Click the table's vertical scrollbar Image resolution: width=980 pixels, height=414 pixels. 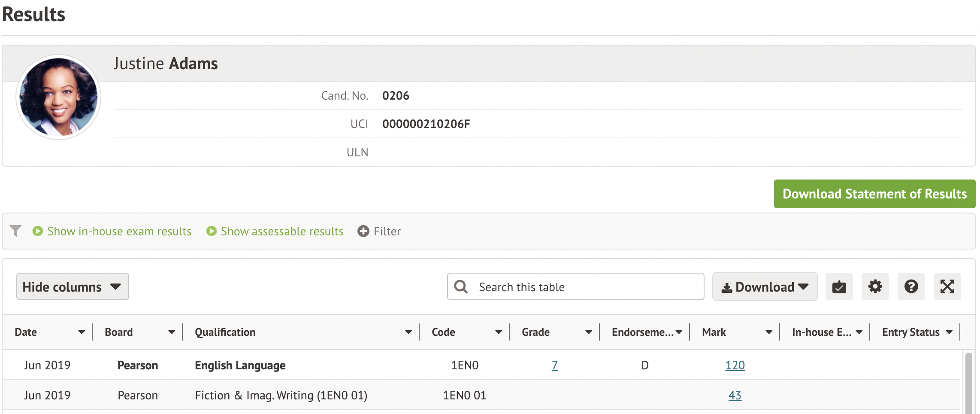[968, 382]
